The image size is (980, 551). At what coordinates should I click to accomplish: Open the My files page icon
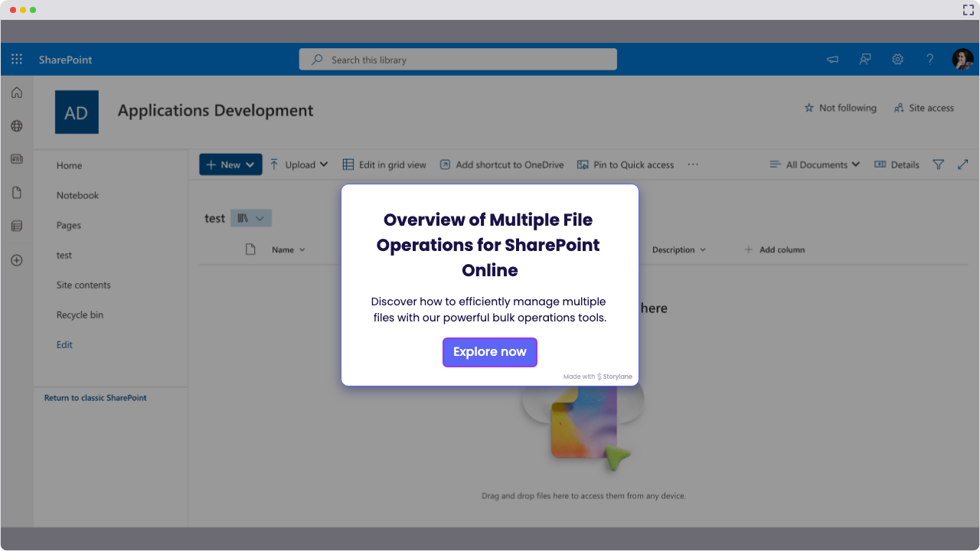[17, 193]
